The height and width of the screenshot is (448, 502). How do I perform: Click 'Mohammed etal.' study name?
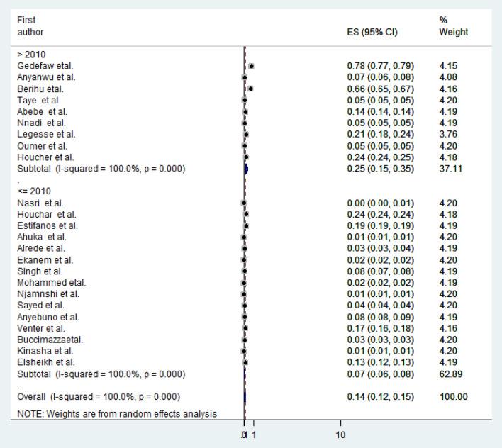52,283
